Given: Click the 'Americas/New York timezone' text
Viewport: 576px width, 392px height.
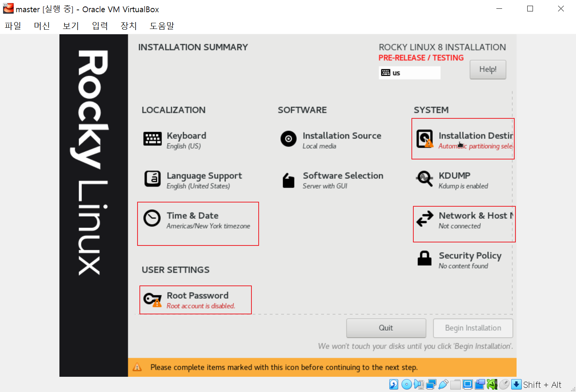Looking at the screenshot, I should click(208, 226).
